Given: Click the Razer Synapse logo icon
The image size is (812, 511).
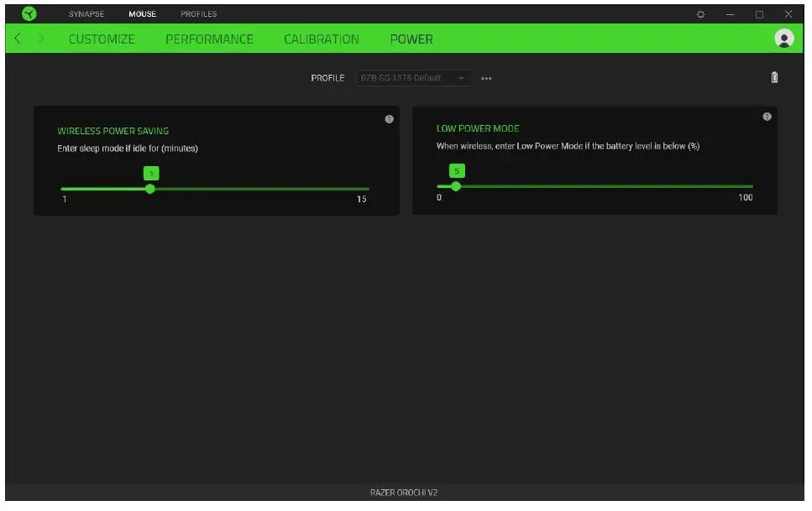Looking at the screenshot, I should [29, 14].
